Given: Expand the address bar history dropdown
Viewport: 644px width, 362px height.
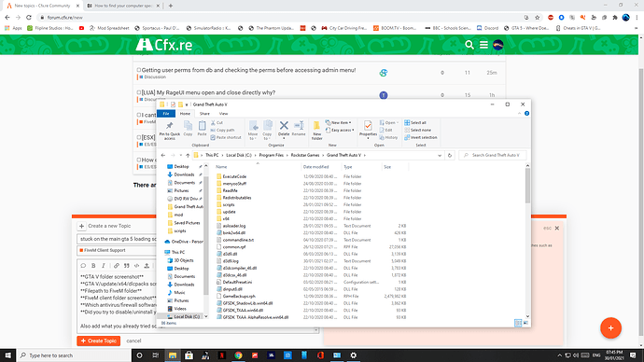Looking at the screenshot, I should [x=440, y=155].
